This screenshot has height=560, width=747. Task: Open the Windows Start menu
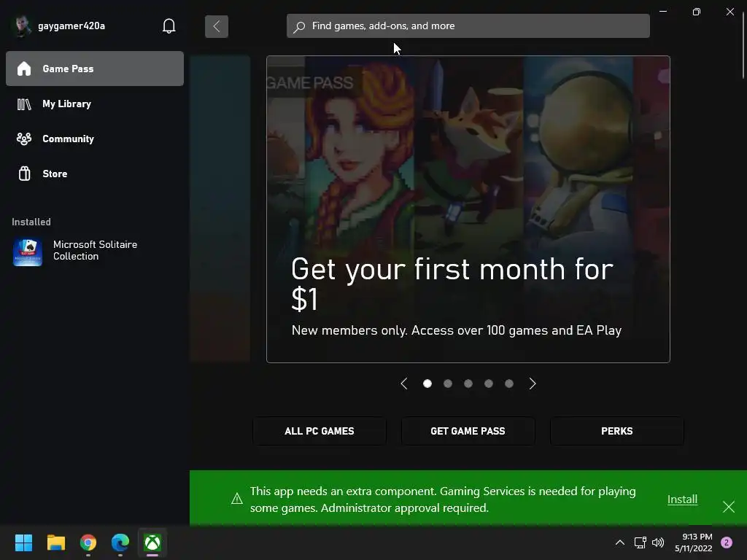23,542
